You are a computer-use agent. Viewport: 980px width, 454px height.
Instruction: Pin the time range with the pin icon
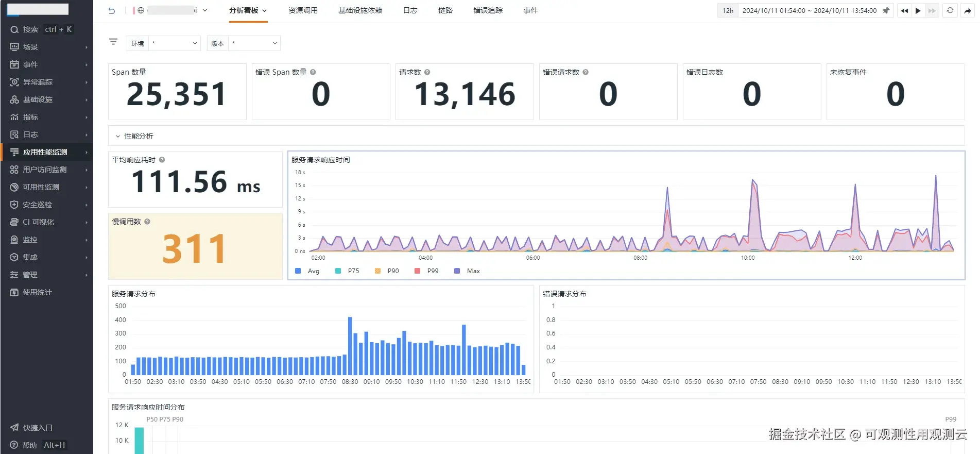pos(886,10)
